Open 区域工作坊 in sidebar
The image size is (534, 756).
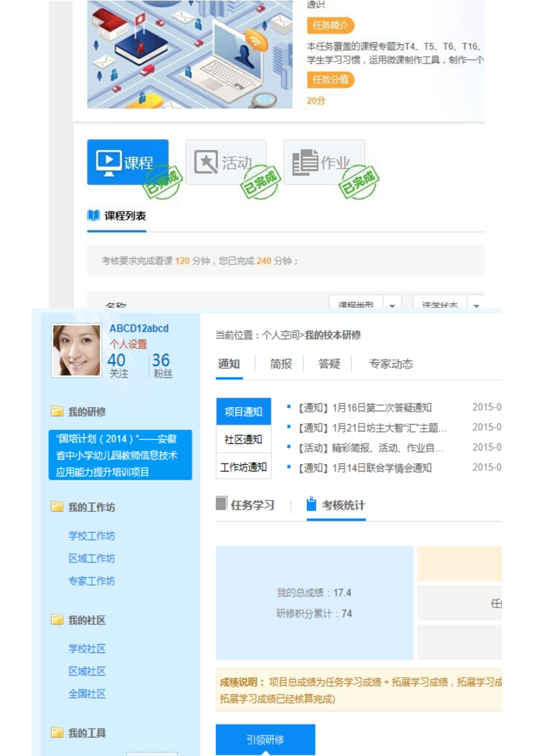(x=92, y=558)
